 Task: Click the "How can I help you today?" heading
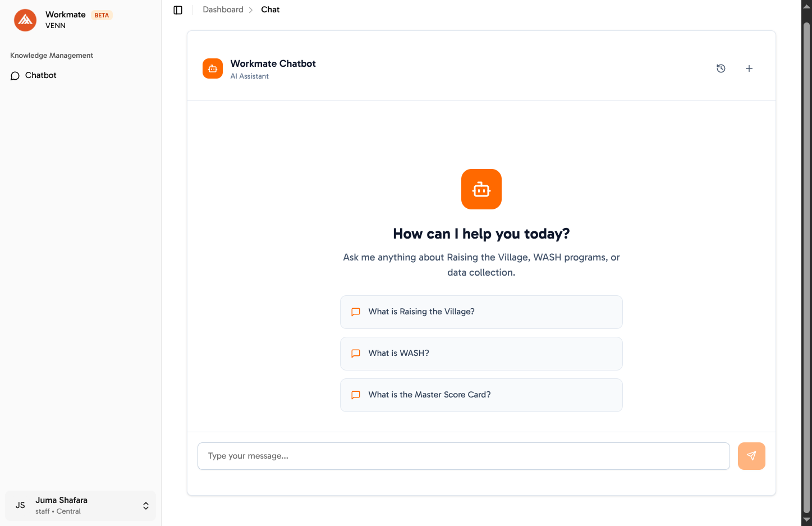point(481,234)
